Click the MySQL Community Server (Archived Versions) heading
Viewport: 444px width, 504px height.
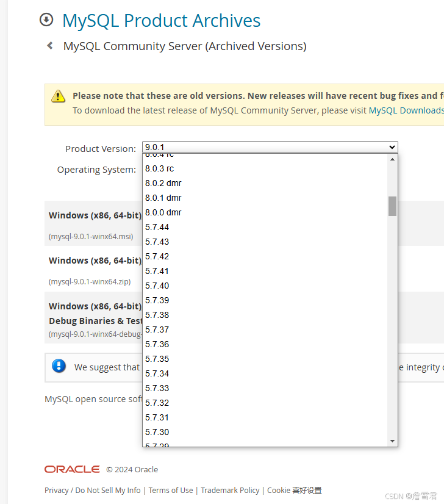tap(185, 46)
